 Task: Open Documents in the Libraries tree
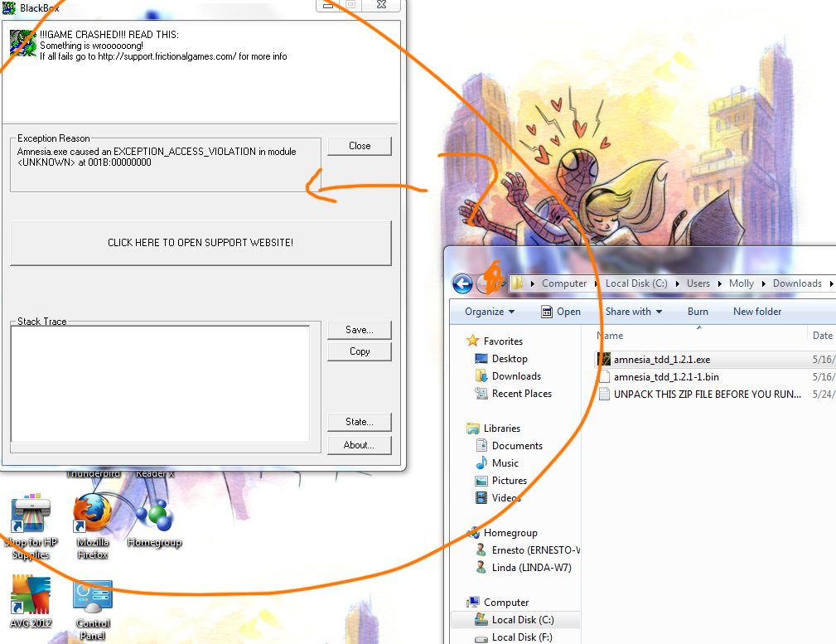pos(517,446)
